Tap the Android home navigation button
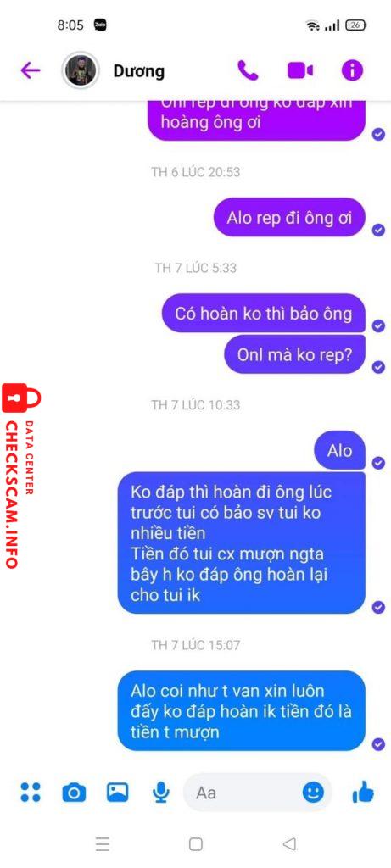The image size is (391, 868). [195, 843]
